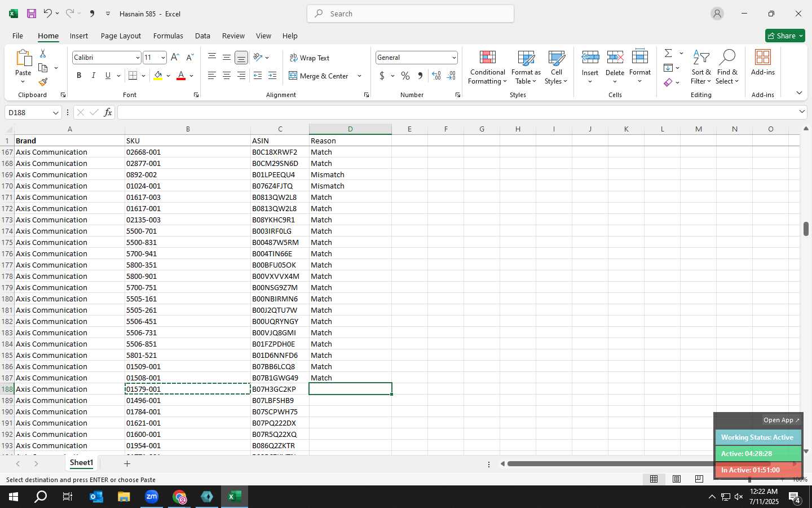Toggle Center horizontal alignment
Viewport: 812px width, 508px height.
pyautogui.click(x=226, y=76)
